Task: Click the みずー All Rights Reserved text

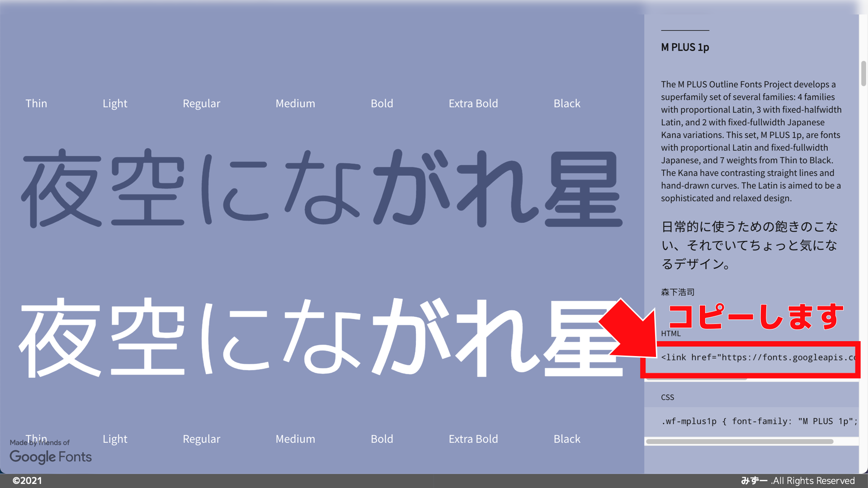Action: (x=798, y=481)
